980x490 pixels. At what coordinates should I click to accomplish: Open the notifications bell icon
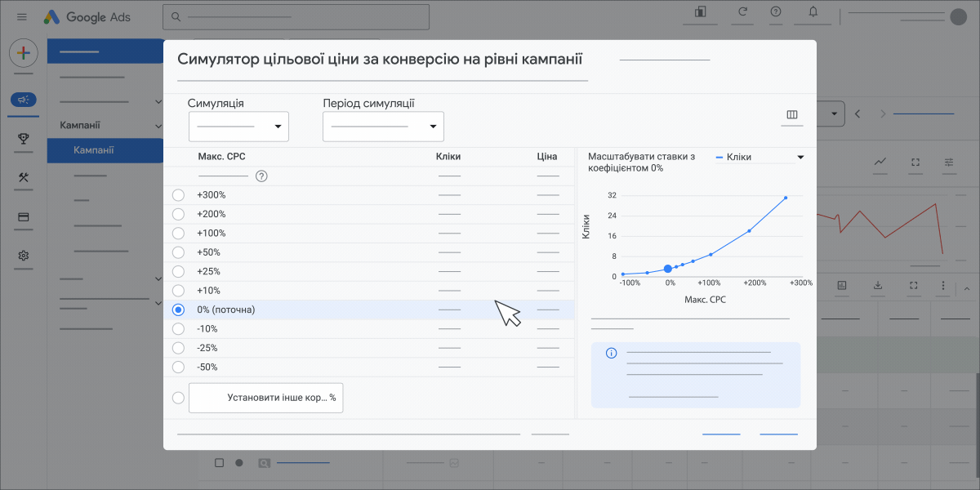[813, 12]
